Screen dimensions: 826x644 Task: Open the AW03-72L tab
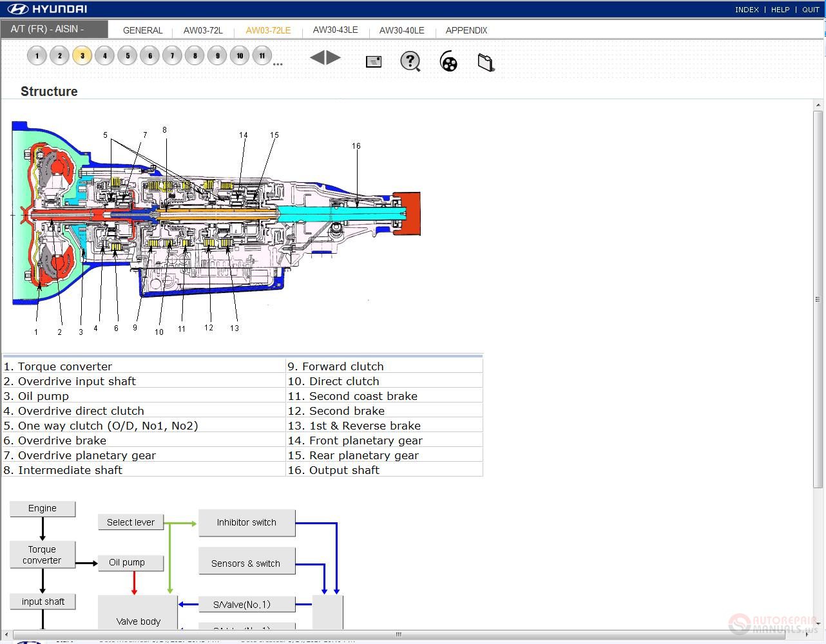pos(203,30)
